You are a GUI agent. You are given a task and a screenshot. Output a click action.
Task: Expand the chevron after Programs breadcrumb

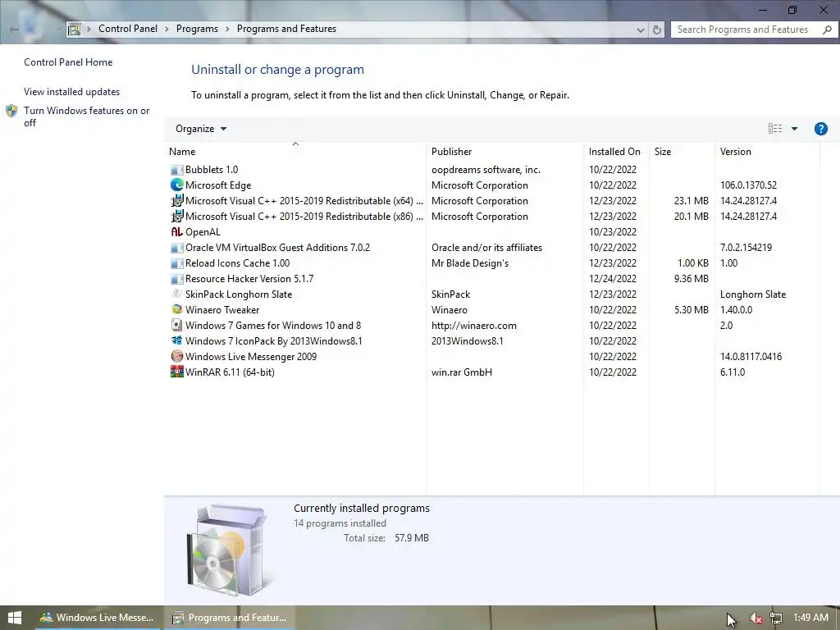(227, 29)
